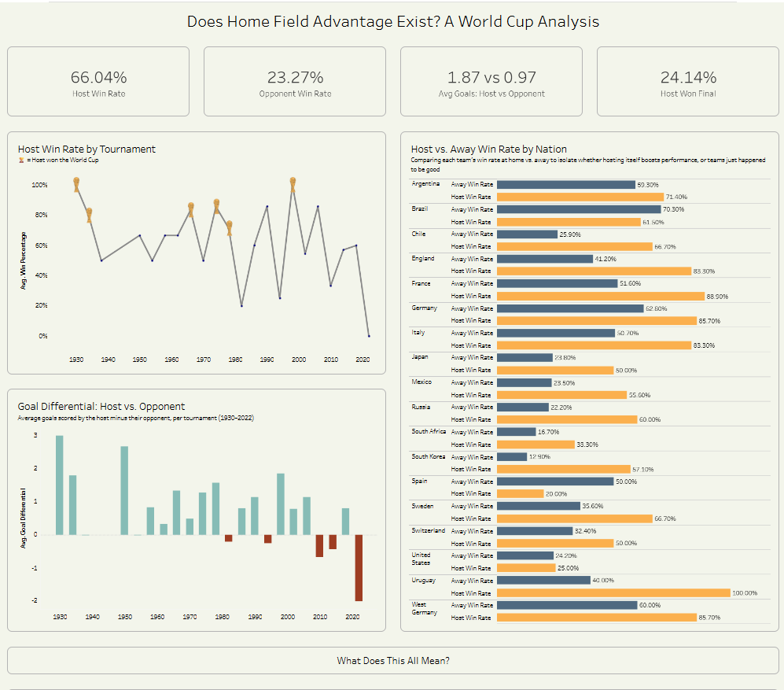Select France 88.90% host win rate bar

601,296
